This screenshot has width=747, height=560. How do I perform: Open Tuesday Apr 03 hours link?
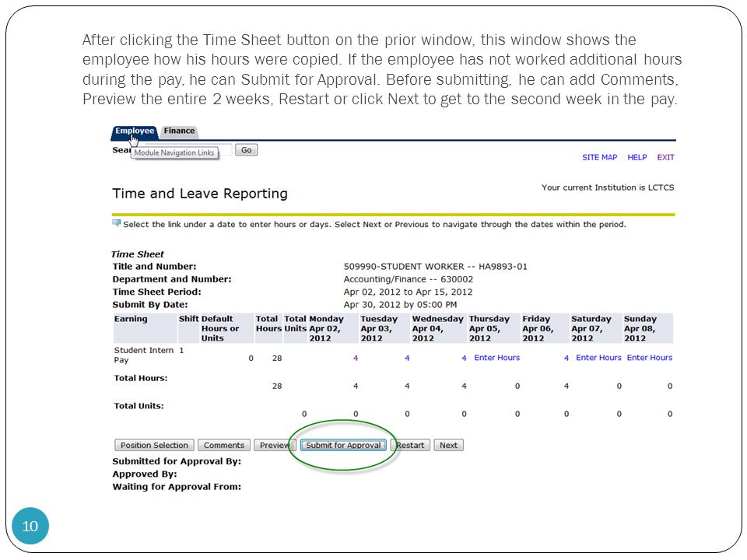click(x=407, y=358)
